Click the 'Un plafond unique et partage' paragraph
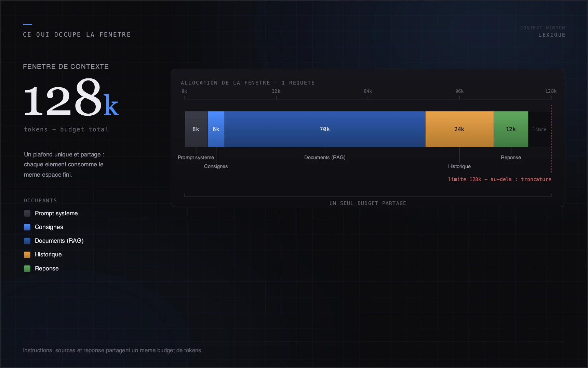 pyautogui.click(x=64, y=164)
